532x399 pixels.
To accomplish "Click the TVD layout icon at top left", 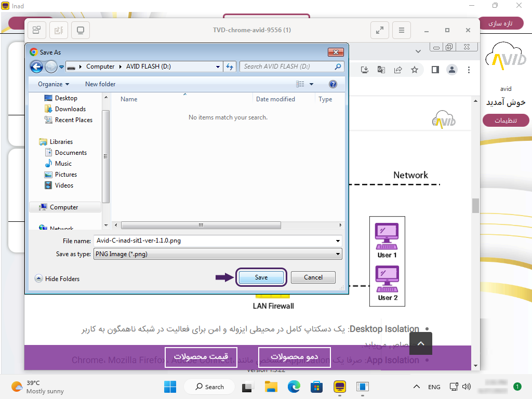I will coord(37,30).
